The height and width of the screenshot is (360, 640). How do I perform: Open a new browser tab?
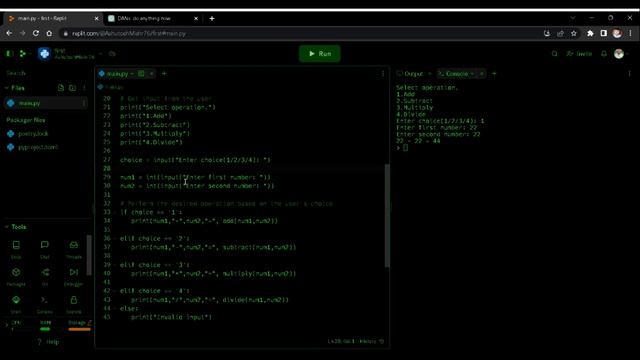click(x=212, y=18)
